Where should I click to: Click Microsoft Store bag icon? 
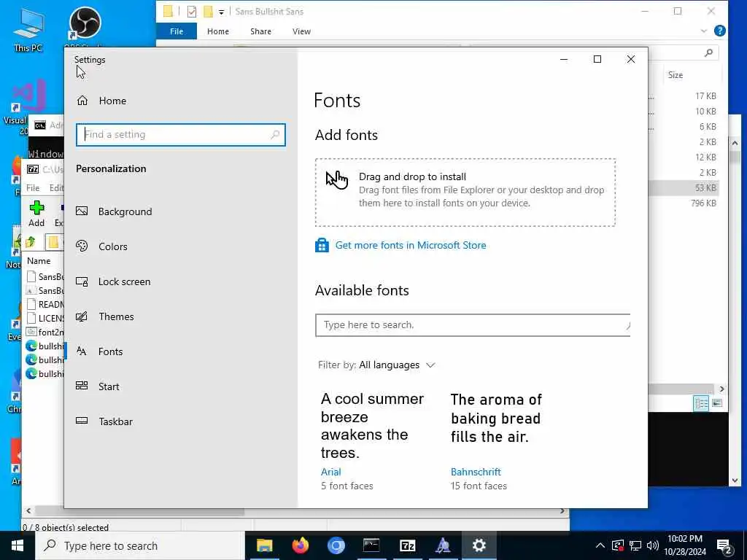click(322, 245)
